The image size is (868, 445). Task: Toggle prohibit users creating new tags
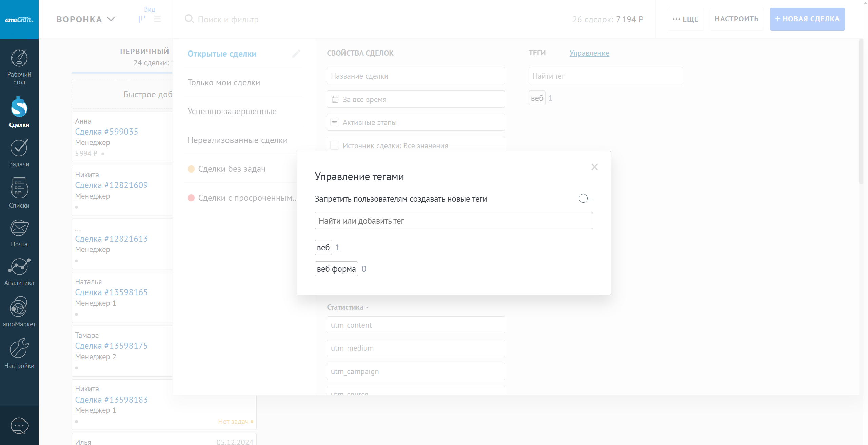tap(585, 198)
